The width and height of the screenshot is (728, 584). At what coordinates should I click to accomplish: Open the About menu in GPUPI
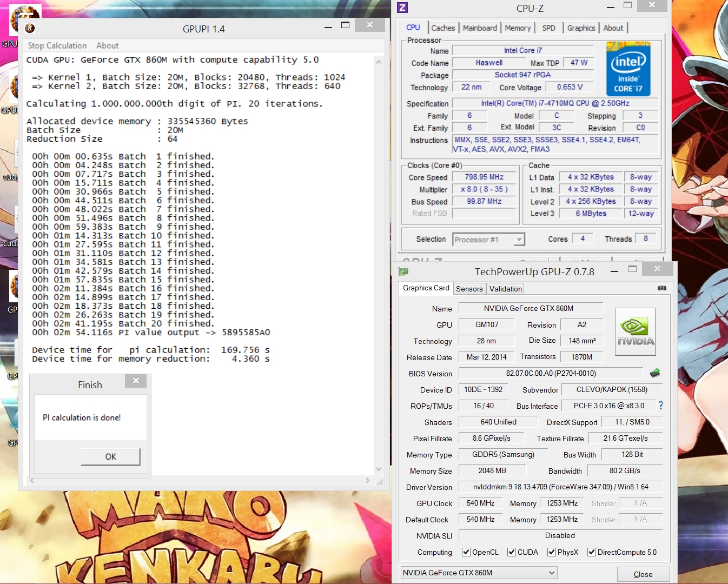tap(107, 46)
